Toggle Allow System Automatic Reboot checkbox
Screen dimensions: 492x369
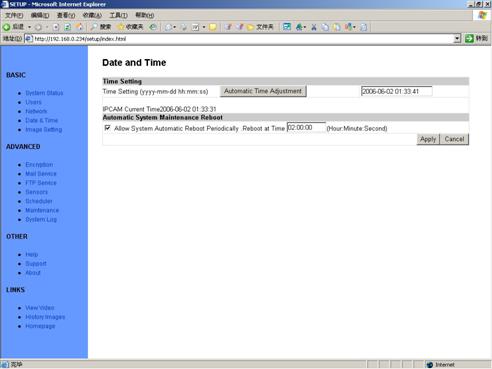pyautogui.click(x=107, y=128)
